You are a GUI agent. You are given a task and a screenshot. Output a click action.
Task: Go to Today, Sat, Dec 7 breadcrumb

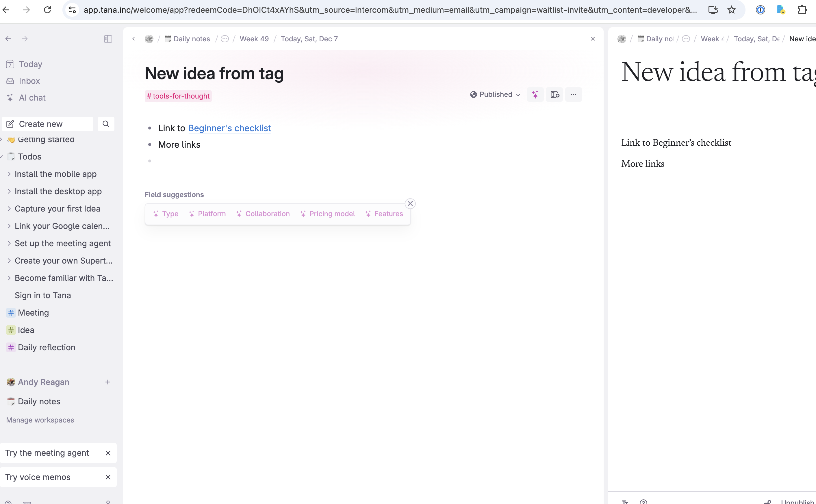point(309,39)
